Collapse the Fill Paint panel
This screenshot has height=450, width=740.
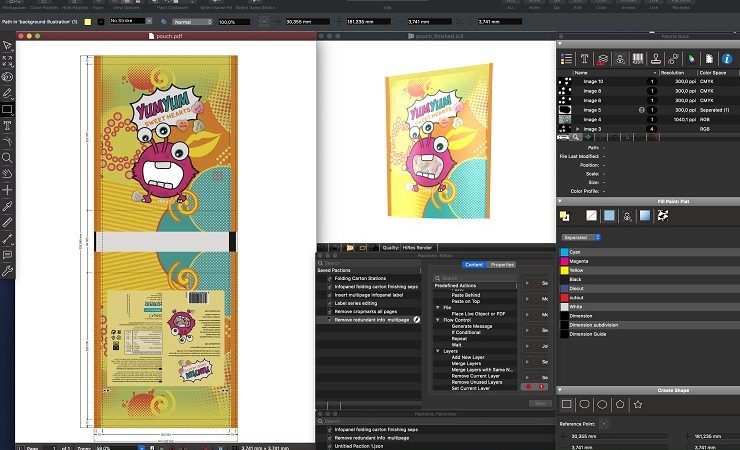tap(560, 201)
